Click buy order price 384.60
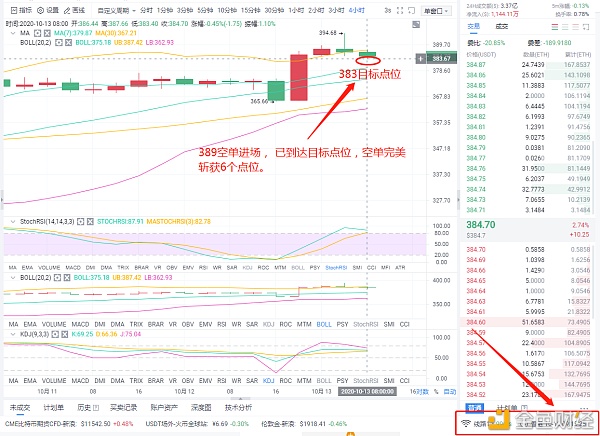The height and width of the screenshot is (436, 600). click(474, 322)
